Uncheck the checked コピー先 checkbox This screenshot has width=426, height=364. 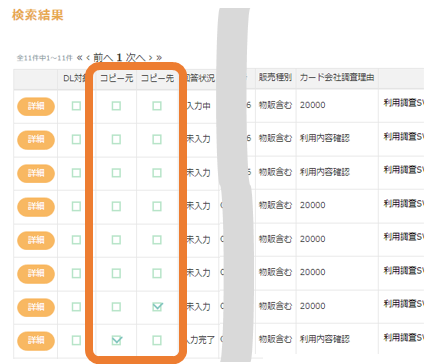click(157, 306)
